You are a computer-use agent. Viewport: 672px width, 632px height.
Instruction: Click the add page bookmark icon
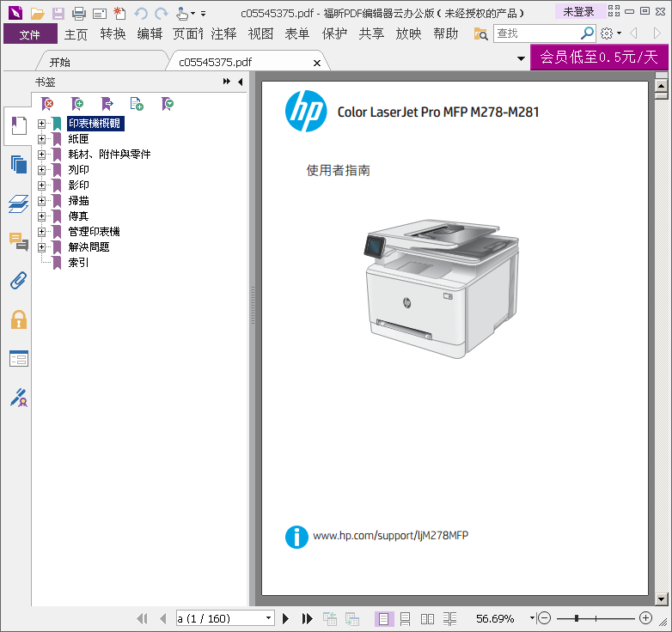pyautogui.click(x=137, y=104)
